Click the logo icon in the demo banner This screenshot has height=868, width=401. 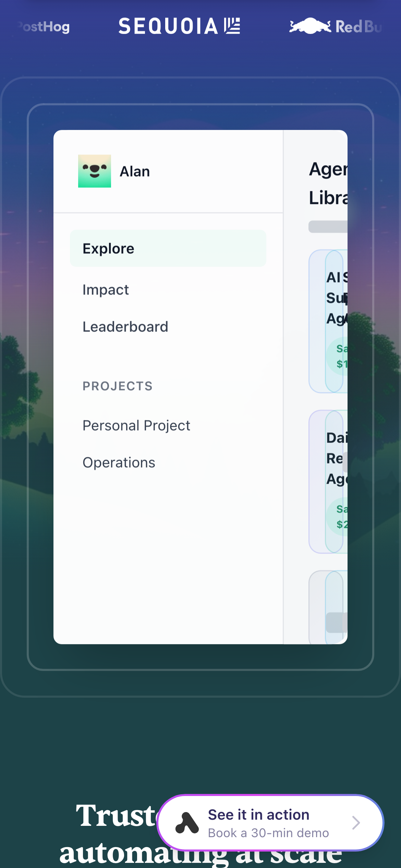[x=187, y=823]
